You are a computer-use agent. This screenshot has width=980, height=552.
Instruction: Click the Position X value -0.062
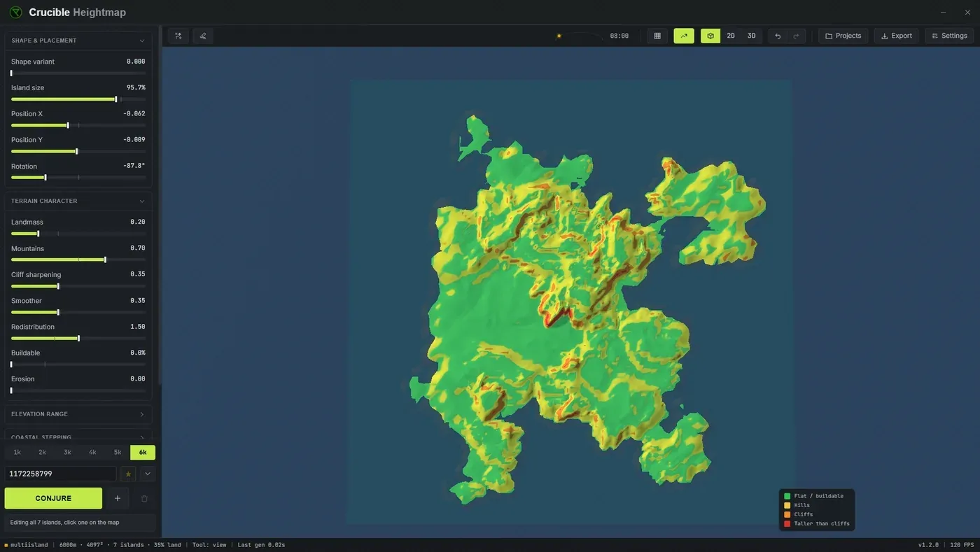click(x=134, y=113)
